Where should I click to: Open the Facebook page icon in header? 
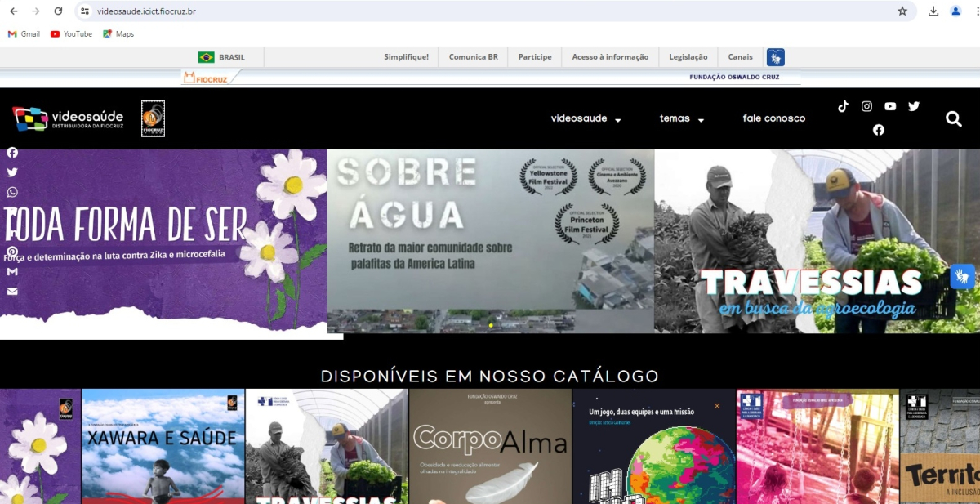pyautogui.click(x=879, y=130)
